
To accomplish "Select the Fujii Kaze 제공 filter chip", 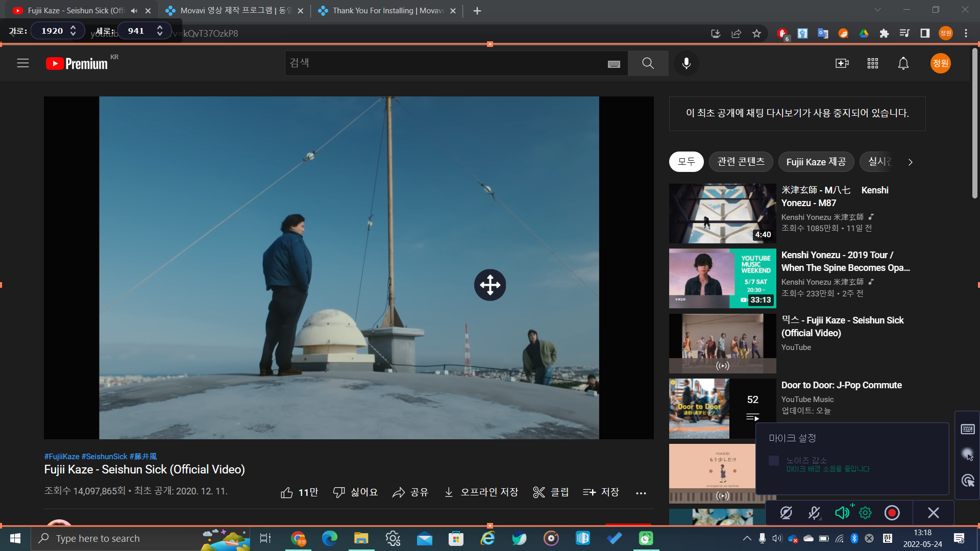I will coord(816,162).
